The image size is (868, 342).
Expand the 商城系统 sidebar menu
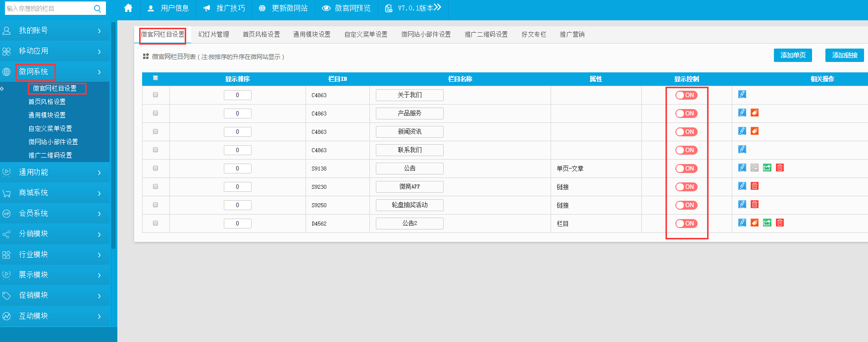click(x=54, y=193)
